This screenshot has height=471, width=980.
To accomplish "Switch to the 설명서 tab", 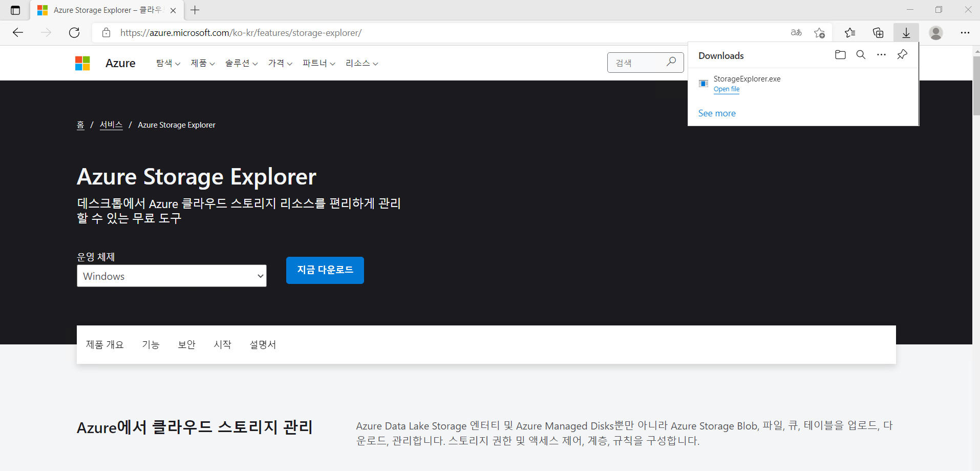I will coord(263,345).
